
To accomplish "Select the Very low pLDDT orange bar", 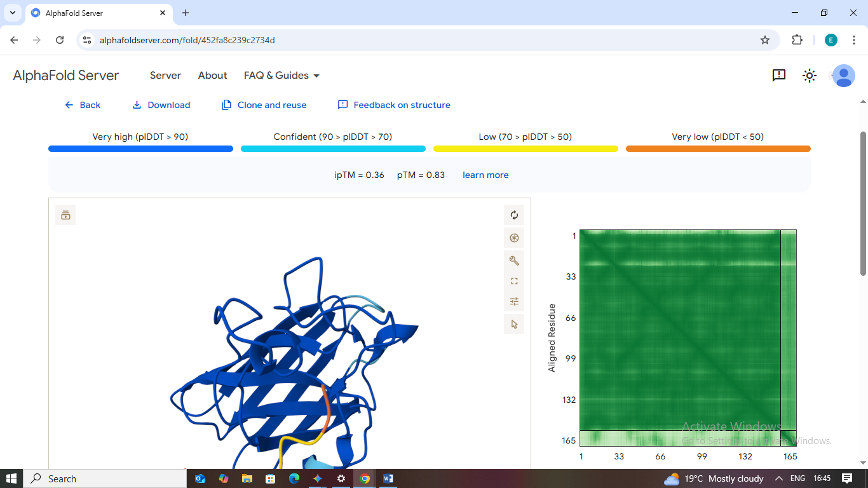I will 718,149.
